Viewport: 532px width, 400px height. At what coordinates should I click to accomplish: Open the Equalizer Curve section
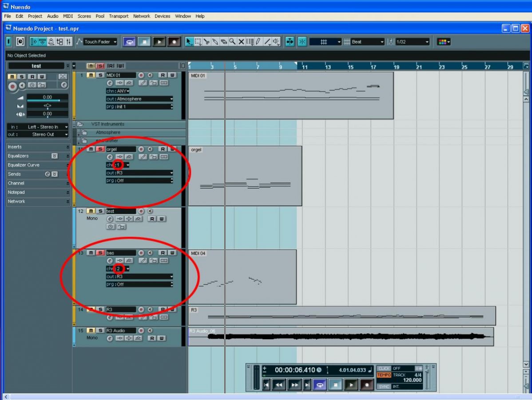38,165
